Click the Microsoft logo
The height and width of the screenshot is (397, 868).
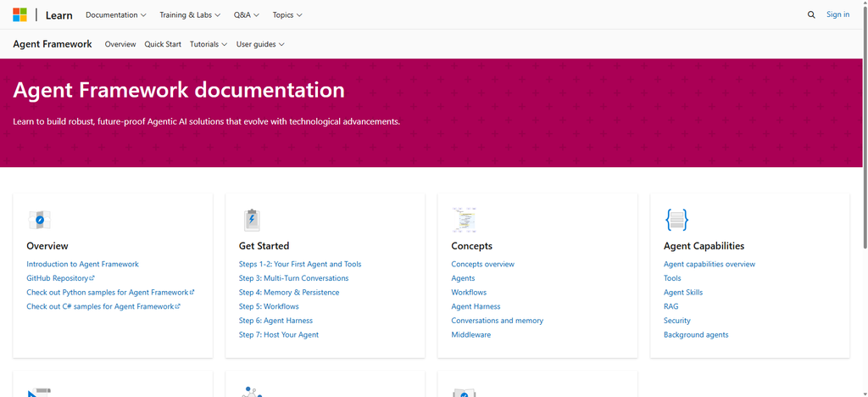point(20,15)
